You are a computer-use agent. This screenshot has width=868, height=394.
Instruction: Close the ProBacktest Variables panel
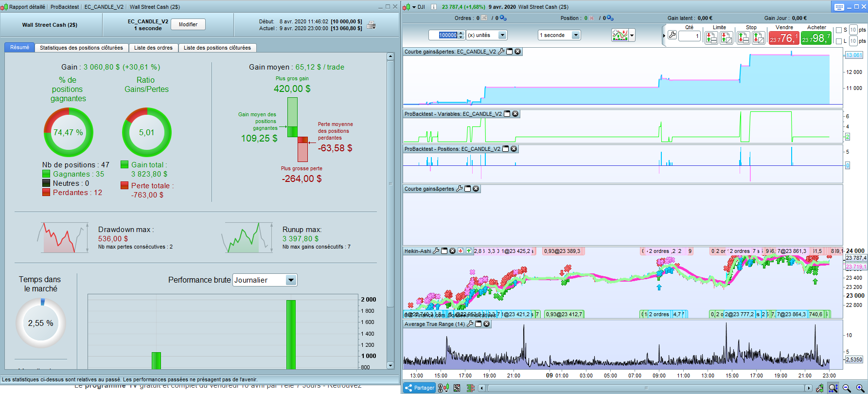point(515,114)
